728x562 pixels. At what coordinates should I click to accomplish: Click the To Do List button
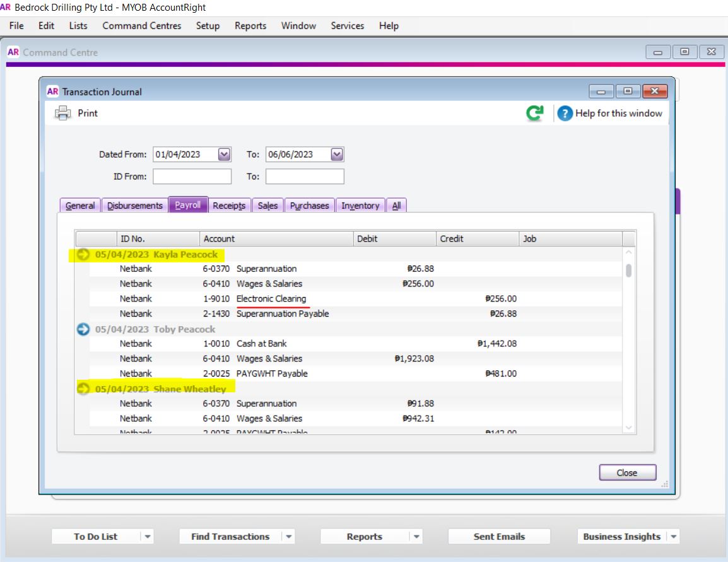(x=96, y=537)
